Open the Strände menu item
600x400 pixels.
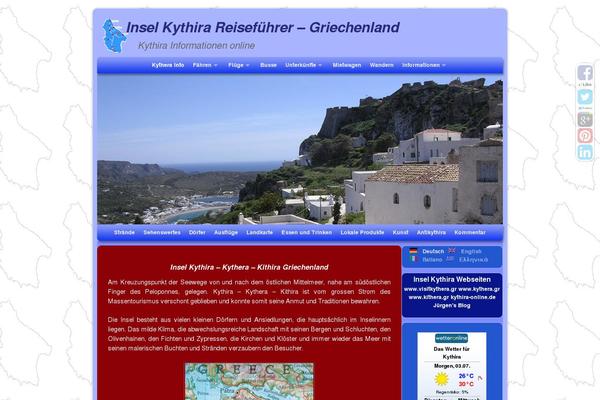[124, 232]
